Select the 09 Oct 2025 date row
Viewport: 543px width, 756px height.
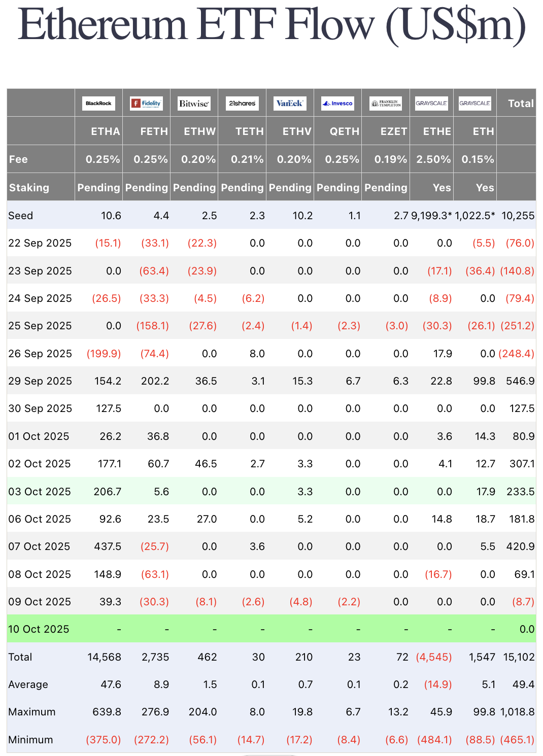tap(271, 602)
